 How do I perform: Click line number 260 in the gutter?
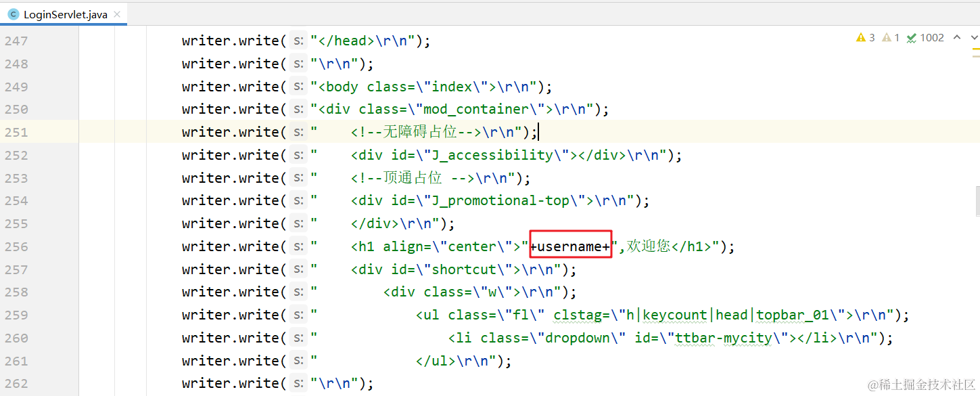point(16,338)
